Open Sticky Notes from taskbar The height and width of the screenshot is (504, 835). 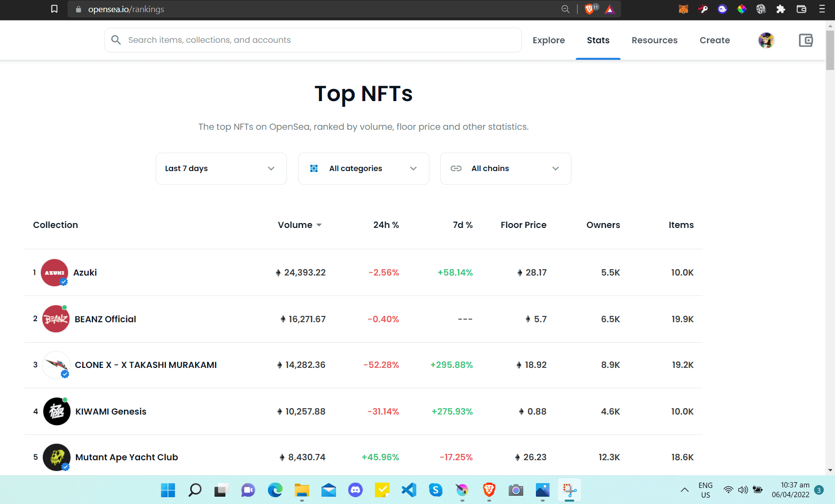click(382, 490)
